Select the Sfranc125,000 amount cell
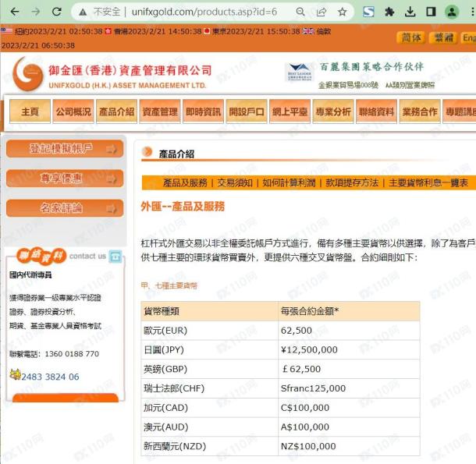 349,388
